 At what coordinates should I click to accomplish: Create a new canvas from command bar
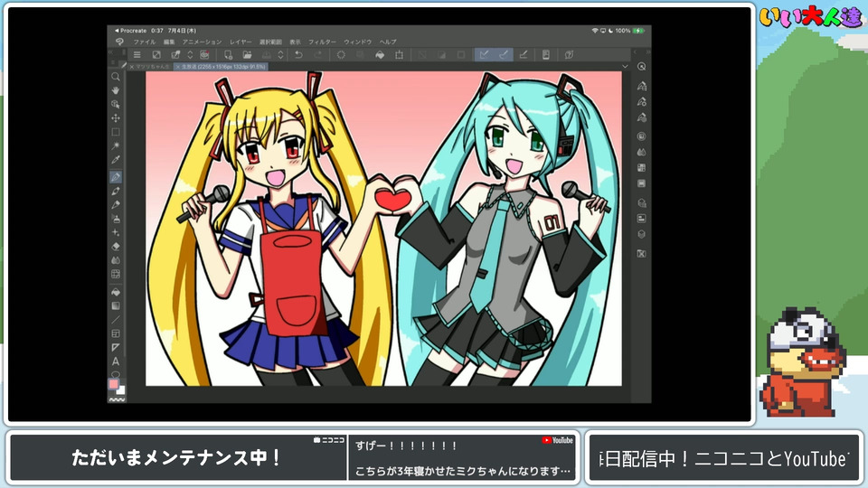click(228, 55)
